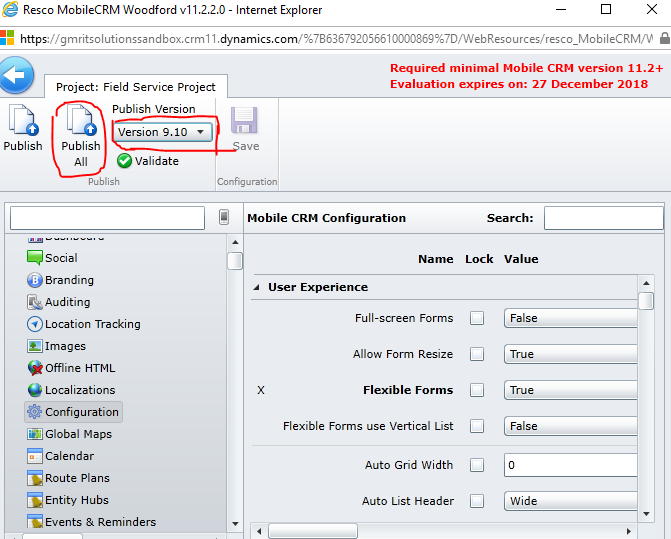Open Auto List Header Wide dropdown
This screenshot has width=671, height=539.
571,501
